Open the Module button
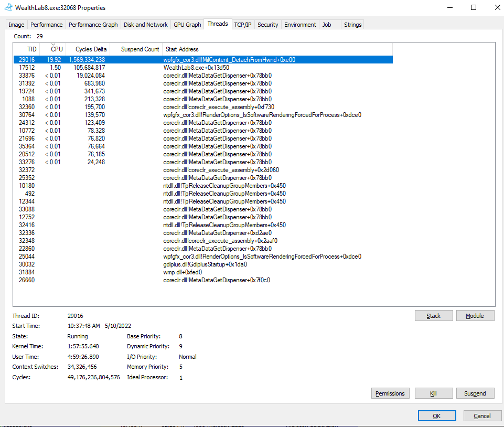Image resolution: width=504 pixels, height=427 pixels. (475, 316)
